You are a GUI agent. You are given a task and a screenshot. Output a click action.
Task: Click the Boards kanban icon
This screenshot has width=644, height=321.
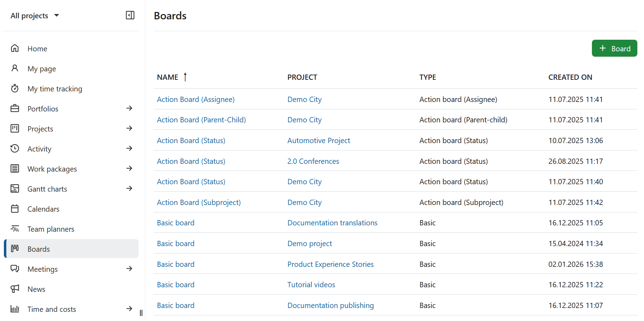[x=15, y=249]
